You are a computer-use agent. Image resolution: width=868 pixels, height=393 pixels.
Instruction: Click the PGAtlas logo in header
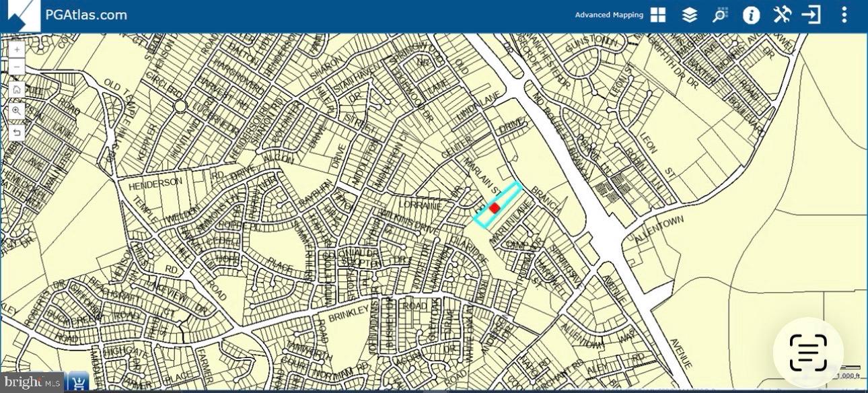20,15
